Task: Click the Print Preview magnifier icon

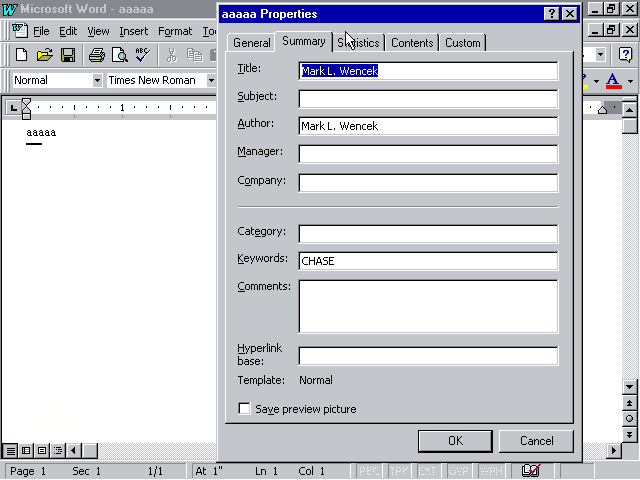Action: [x=120, y=55]
